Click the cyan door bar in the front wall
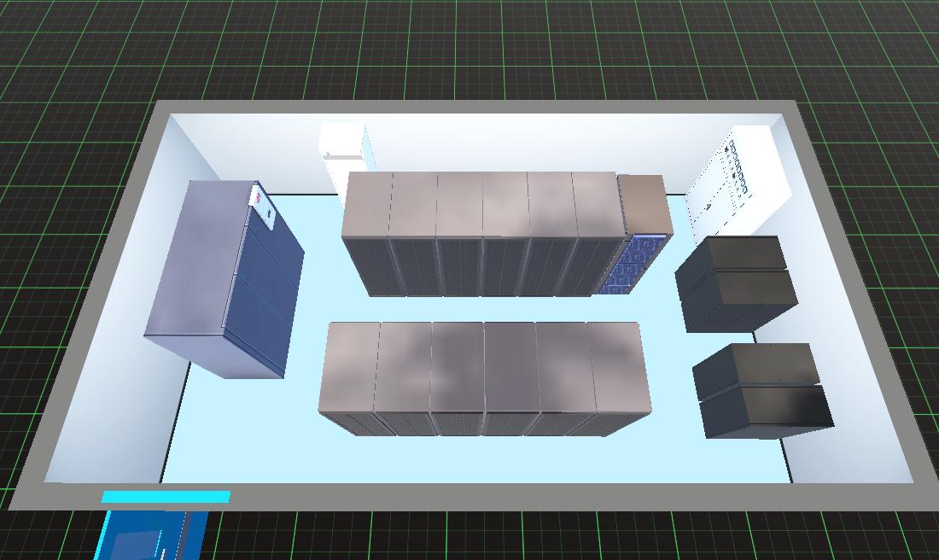 [166, 496]
